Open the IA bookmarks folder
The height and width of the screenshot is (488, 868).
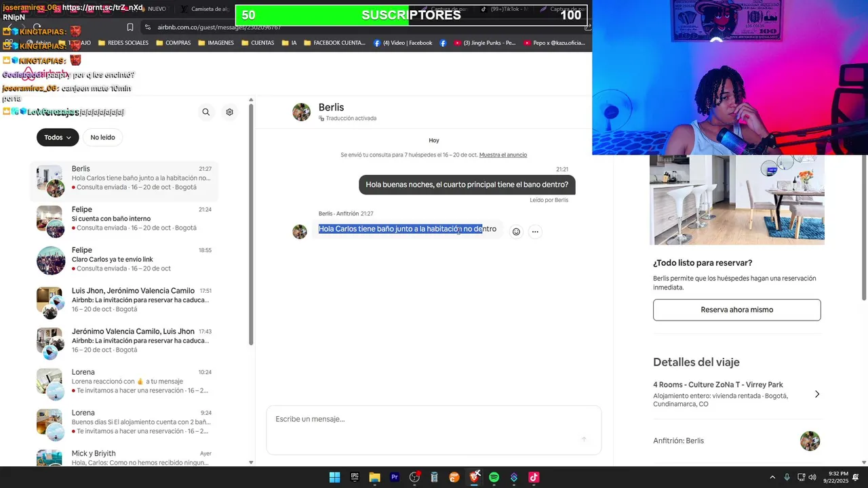pos(289,43)
